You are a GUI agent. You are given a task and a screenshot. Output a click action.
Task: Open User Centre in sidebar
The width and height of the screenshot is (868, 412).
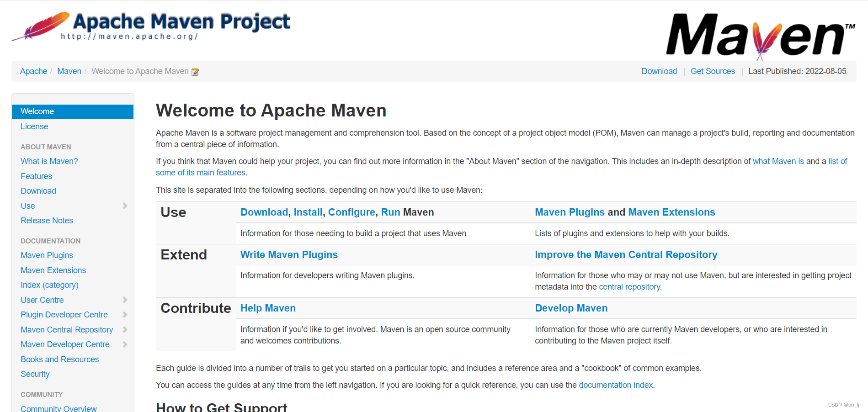pyautogui.click(x=42, y=300)
